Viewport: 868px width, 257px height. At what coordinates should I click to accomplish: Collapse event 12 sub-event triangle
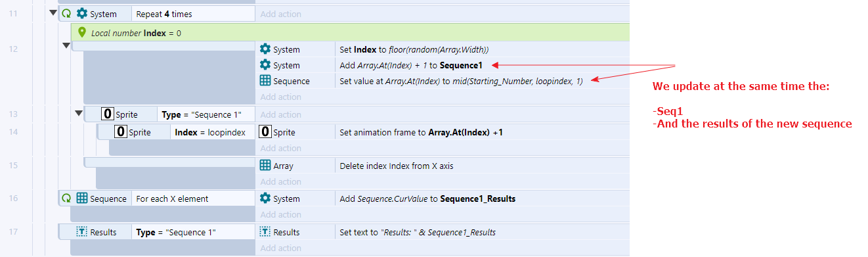pyautogui.click(x=66, y=45)
